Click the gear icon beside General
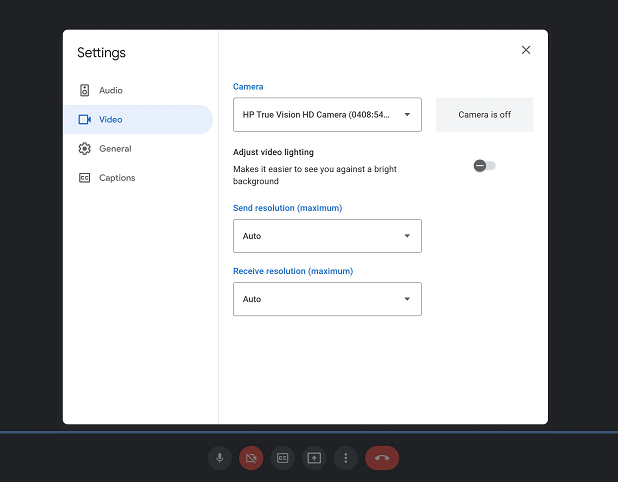This screenshot has height=482, width=618. click(84, 149)
